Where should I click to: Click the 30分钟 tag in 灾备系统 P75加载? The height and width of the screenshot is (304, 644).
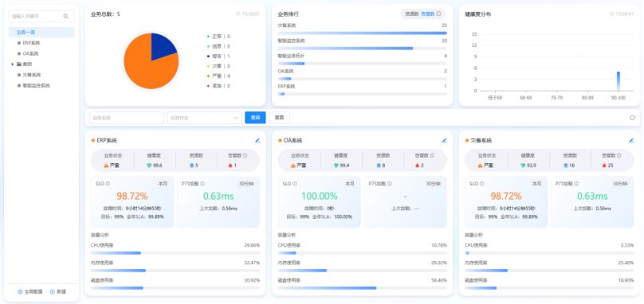[x=620, y=184]
